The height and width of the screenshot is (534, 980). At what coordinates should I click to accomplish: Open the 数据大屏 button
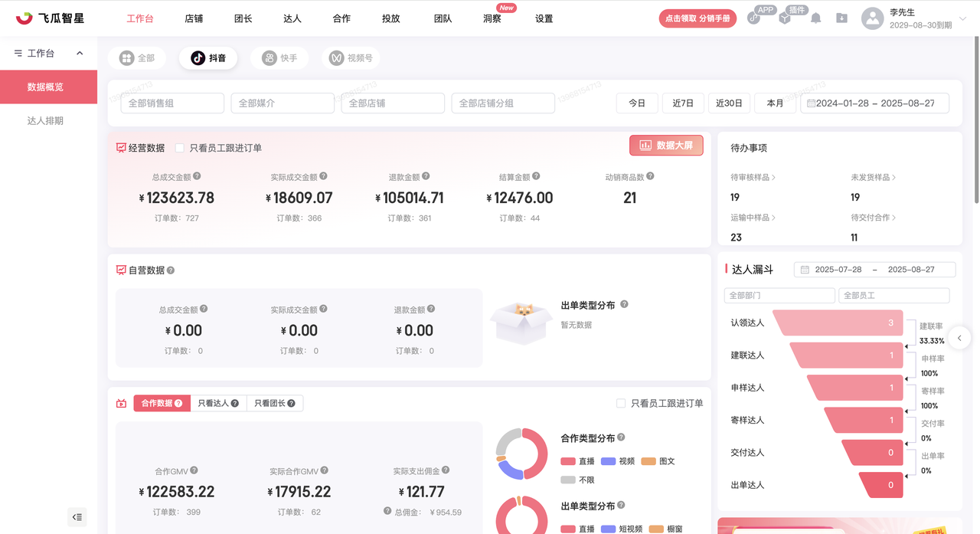point(666,145)
